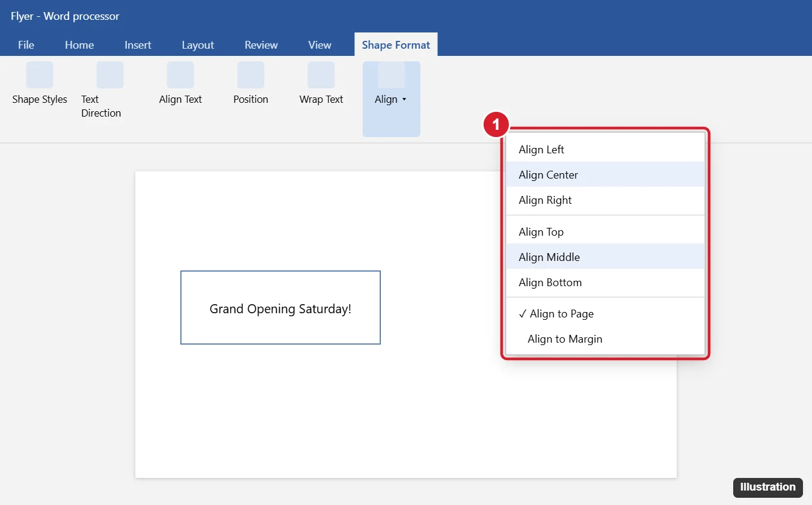
Task: Click the 'Grand Opening Saturday!' text box
Action: [280, 308]
